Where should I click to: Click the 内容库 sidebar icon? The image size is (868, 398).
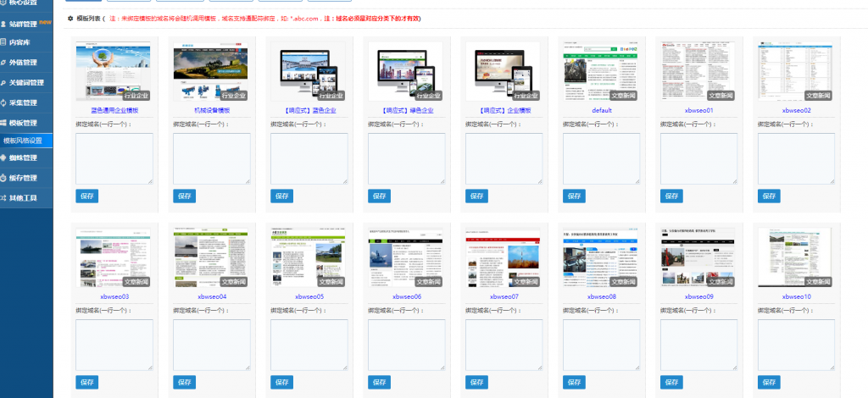coord(4,42)
